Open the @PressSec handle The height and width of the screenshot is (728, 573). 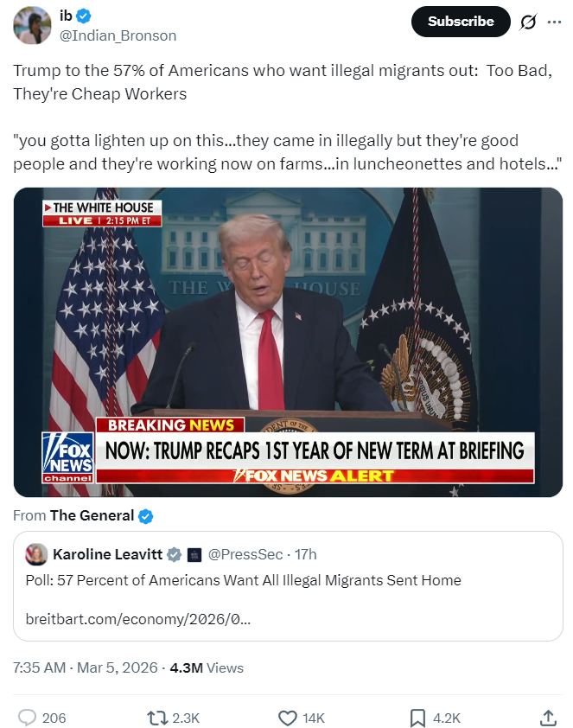point(245,554)
